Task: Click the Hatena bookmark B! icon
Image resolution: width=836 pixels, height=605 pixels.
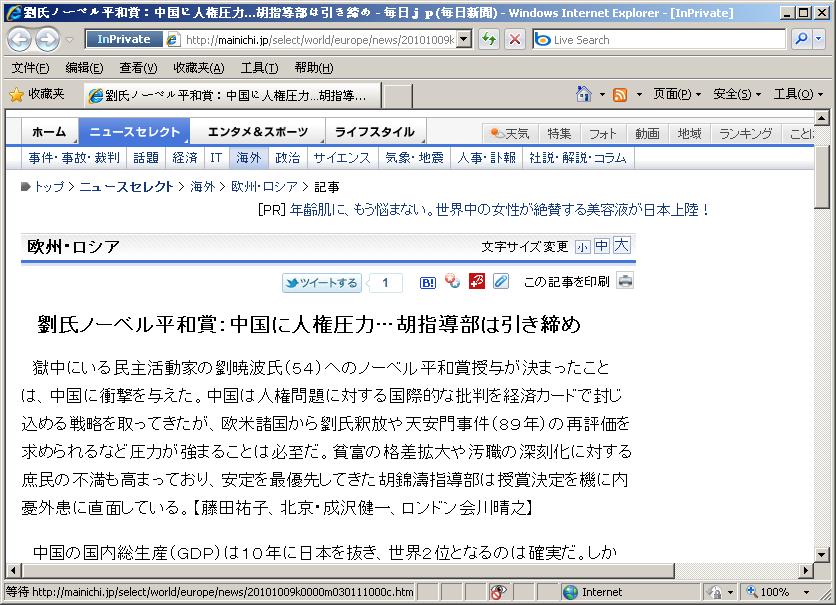Action: tap(427, 283)
